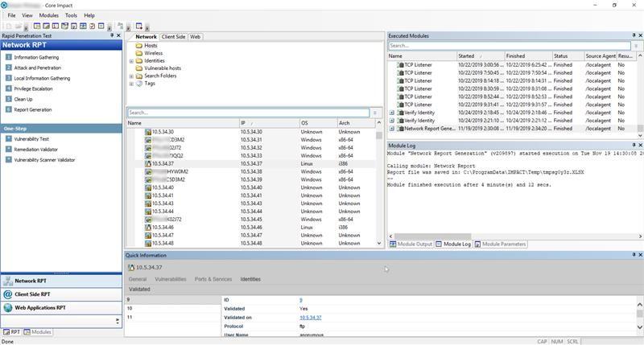
Task: Switch to the Module Output tab
Action: pos(411,244)
